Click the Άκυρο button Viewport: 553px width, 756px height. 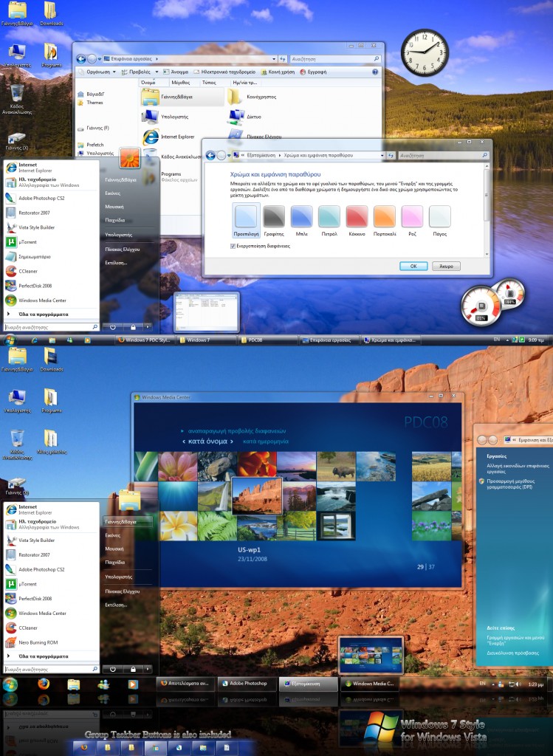(x=447, y=266)
